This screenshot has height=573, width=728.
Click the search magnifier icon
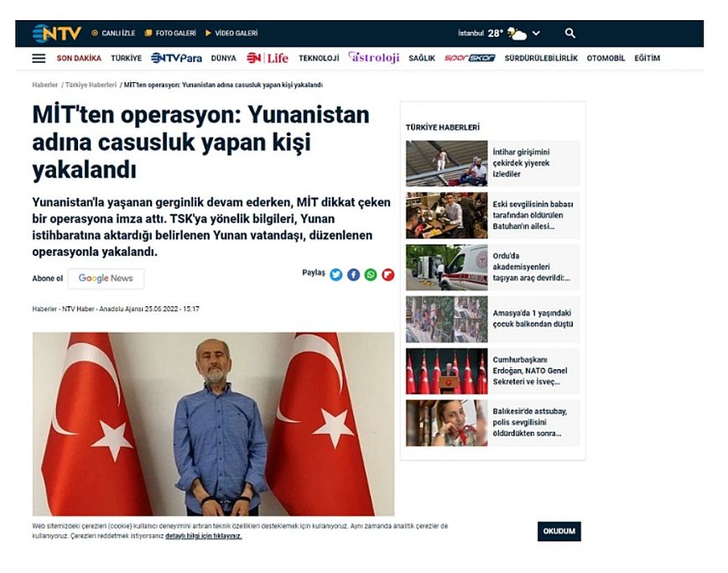click(x=569, y=33)
